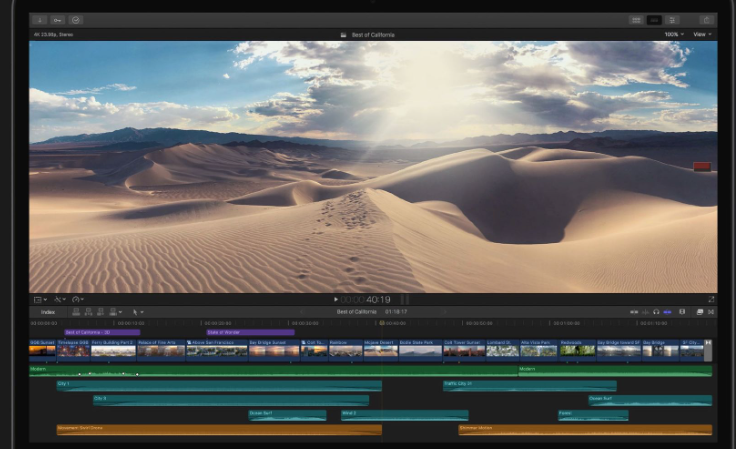Select the Lombard St. clip
The height and width of the screenshot is (449, 736).
pyautogui.click(x=502, y=350)
